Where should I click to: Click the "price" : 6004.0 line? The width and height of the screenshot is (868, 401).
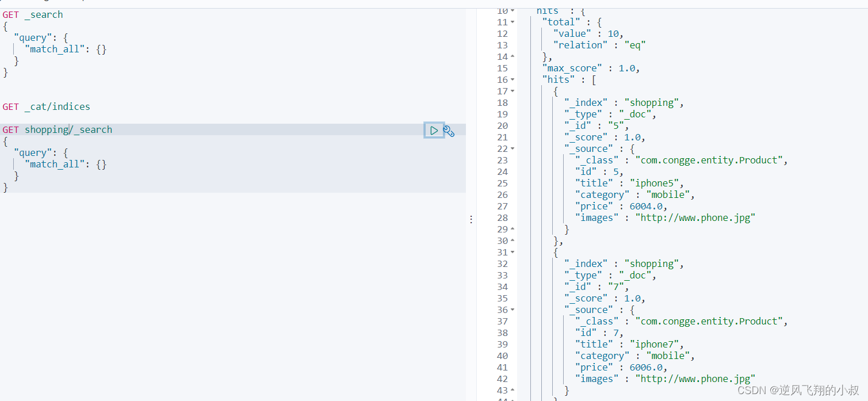[x=621, y=207]
